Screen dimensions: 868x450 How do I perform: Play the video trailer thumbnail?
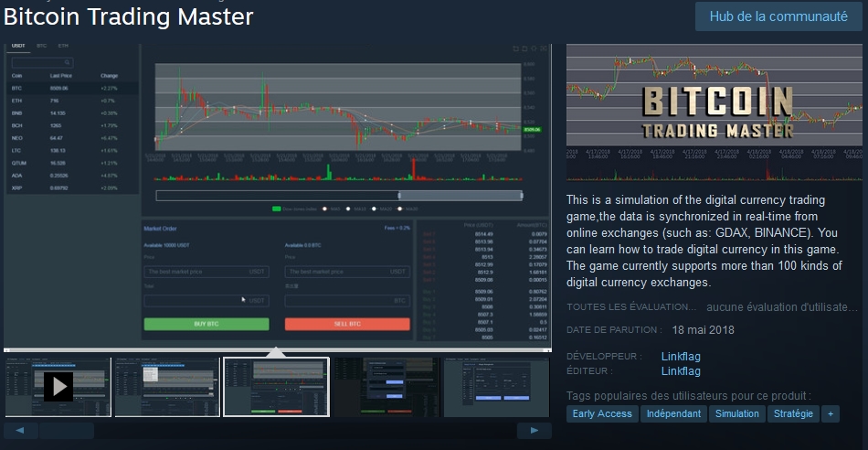pos(58,387)
